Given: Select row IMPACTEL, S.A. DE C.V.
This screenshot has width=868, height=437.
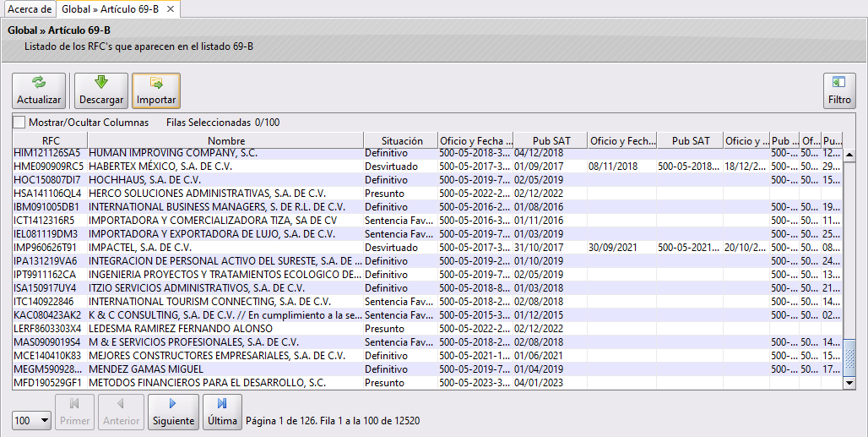Looking at the screenshot, I should point(427,248).
